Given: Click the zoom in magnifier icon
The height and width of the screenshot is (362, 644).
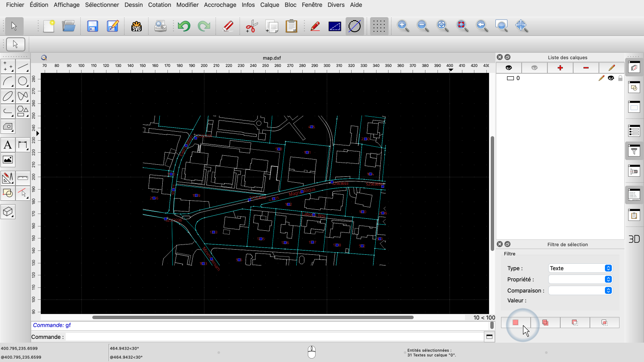Looking at the screenshot, I should (x=403, y=26).
